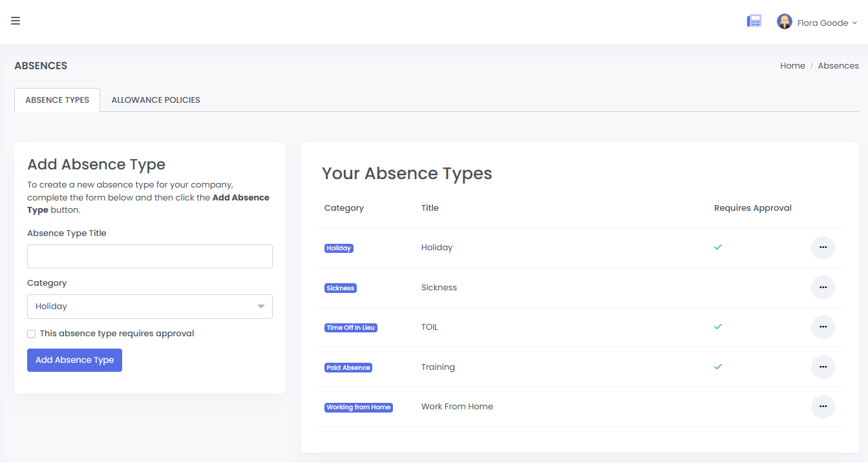Image resolution: width=868 pixels, height=463 pixels.
Task: Open options menu for Sickness row
Action: tap(823, 287)
